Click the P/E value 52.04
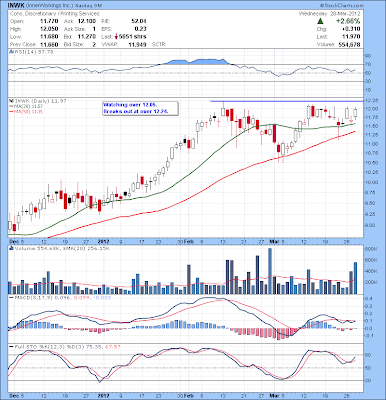 tap(139, 21)
